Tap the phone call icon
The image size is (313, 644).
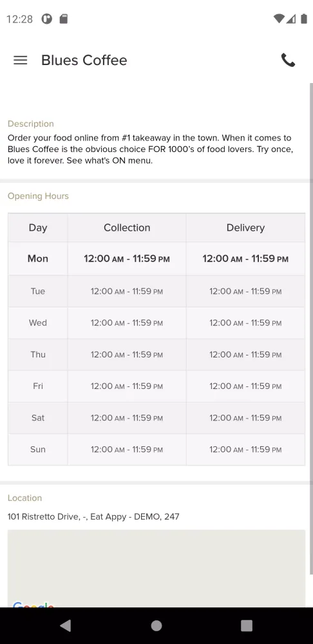point(288,60)
